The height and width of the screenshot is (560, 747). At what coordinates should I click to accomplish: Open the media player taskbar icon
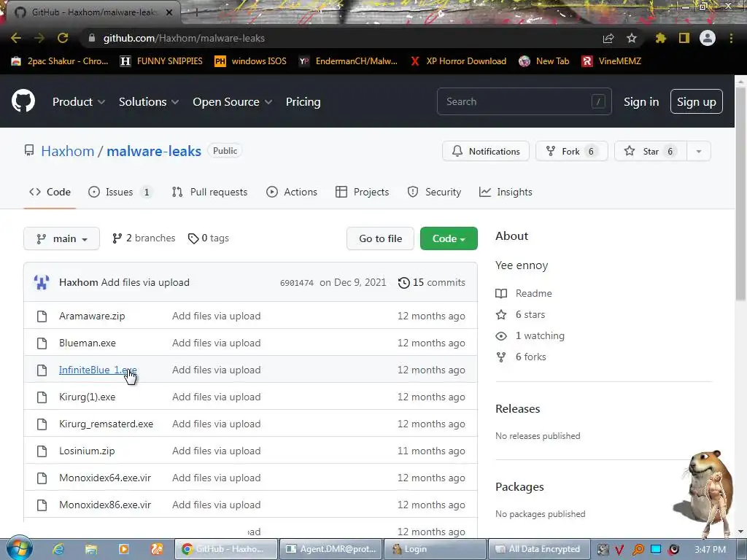[x=124, y=549]
